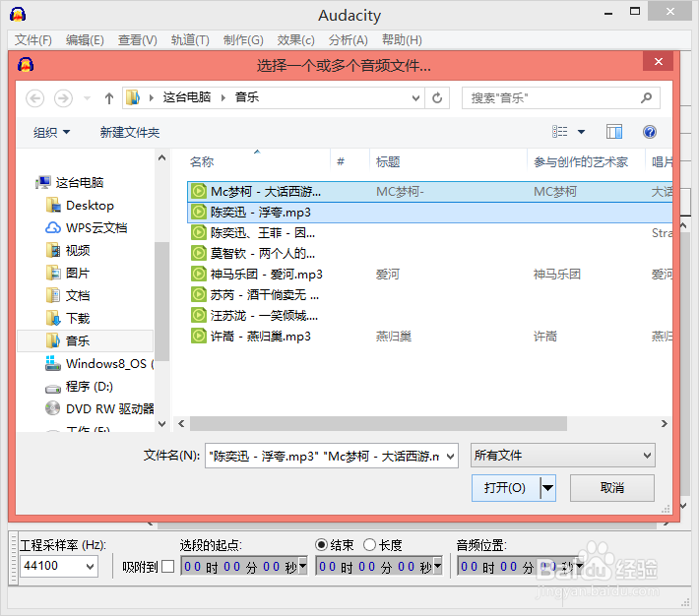The image size is (699, 616).
Task: Click the 许嵩 - 燕归巢.mp3 icon
Action: click(x=198, y=337)
